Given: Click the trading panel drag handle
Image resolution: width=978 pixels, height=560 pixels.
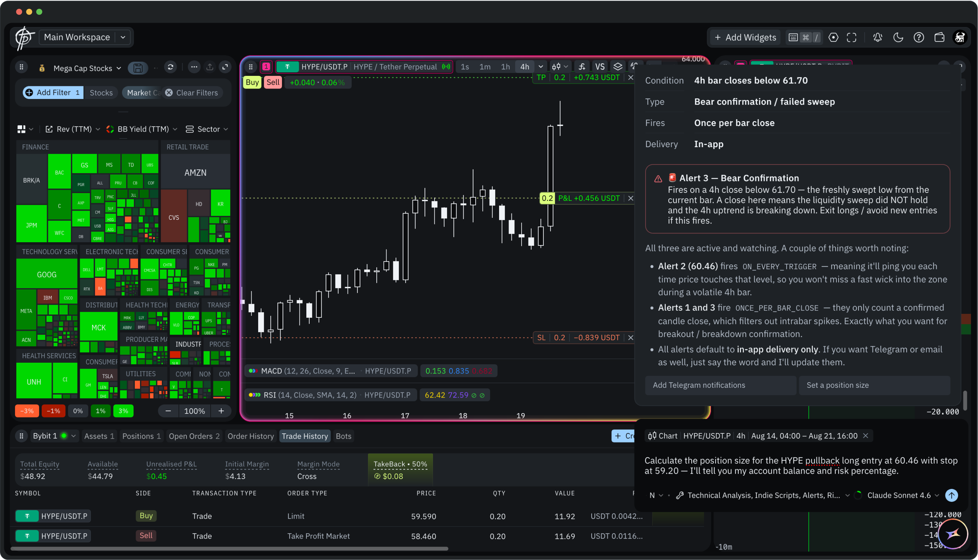Looking at the screenshot, I should [x=21, y=436].
